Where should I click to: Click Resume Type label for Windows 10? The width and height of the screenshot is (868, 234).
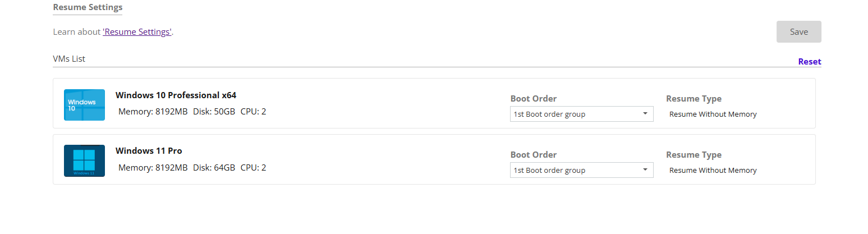(694, 99)
